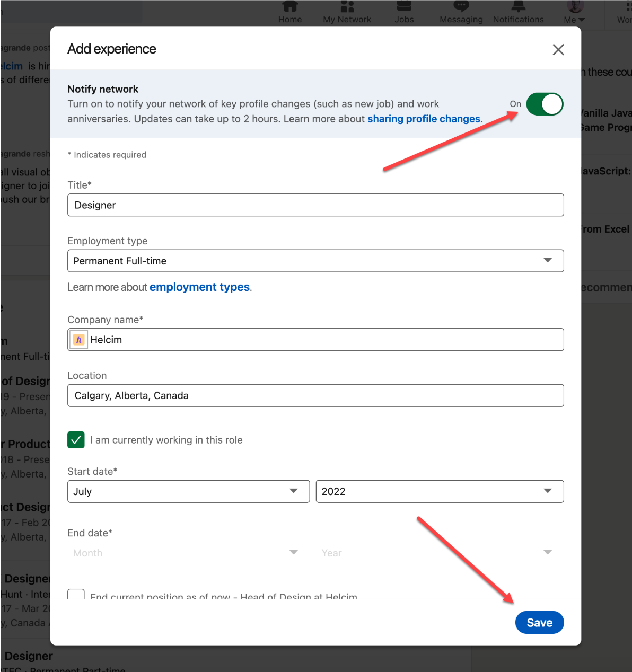Open the End date Month dropdown
The image size is (632, 672).
click(188, 553)
